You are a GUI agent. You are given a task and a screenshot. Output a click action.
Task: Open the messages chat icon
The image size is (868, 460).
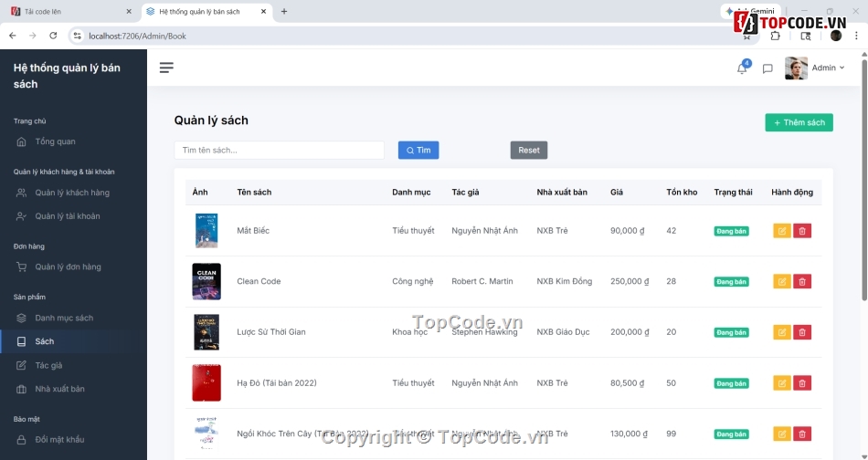(767, 68)
